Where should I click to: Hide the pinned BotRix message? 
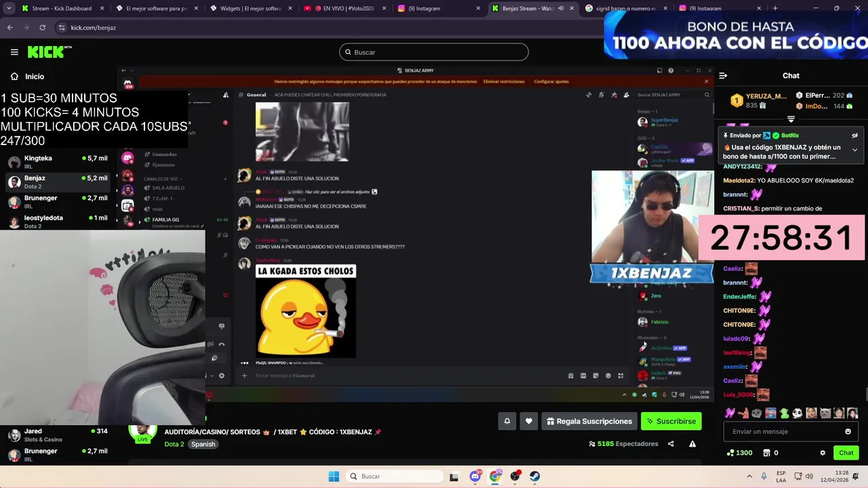(x=854, y=136)
